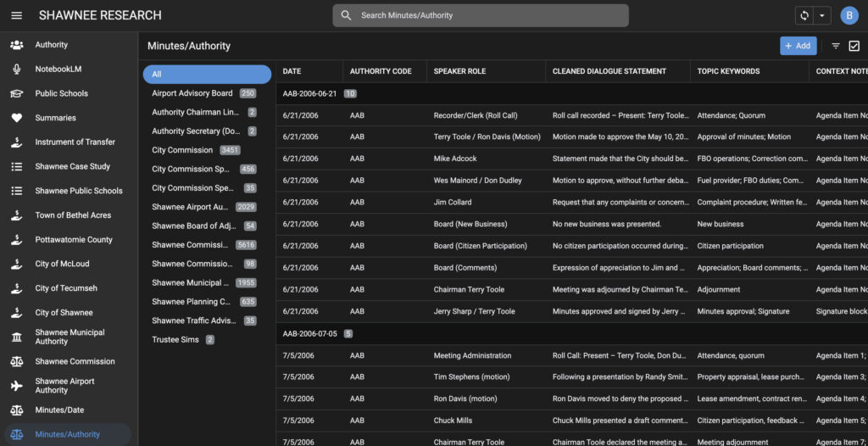Click the sync refresh icon
The image size is (868, 446).
804,15
